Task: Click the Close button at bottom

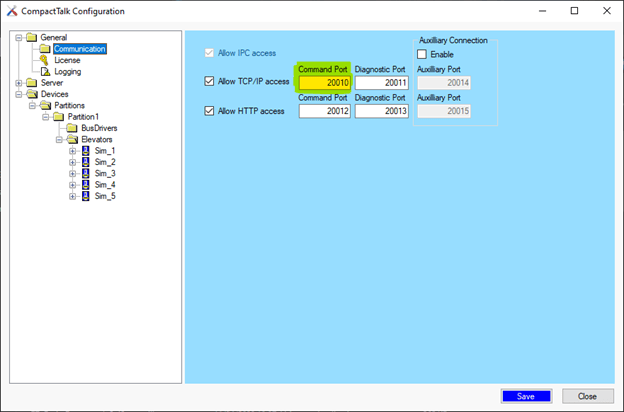Action: click(x=587, y=395)
